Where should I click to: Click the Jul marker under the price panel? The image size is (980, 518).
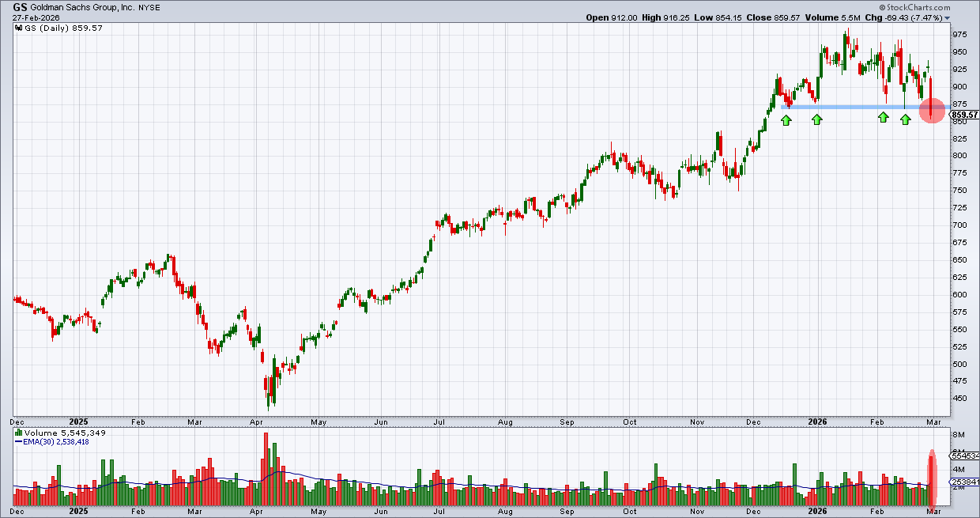click(x=438, y=422)
